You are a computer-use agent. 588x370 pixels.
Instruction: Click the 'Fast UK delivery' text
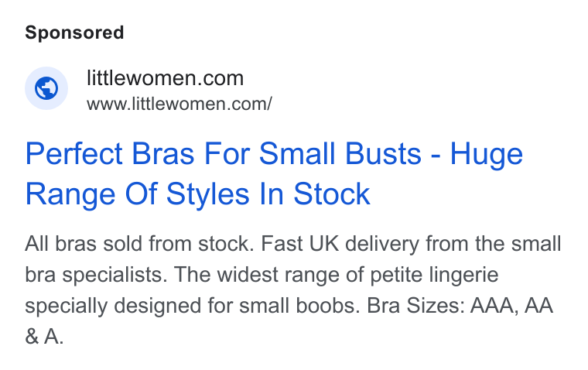coord(340,244)
